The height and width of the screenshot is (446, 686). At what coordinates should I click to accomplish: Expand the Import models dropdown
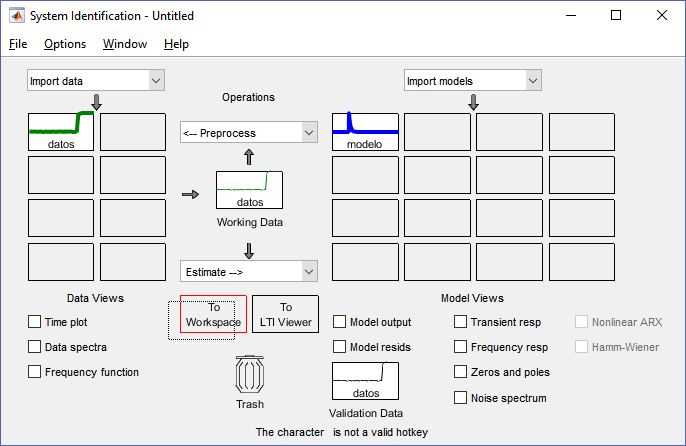472,81
